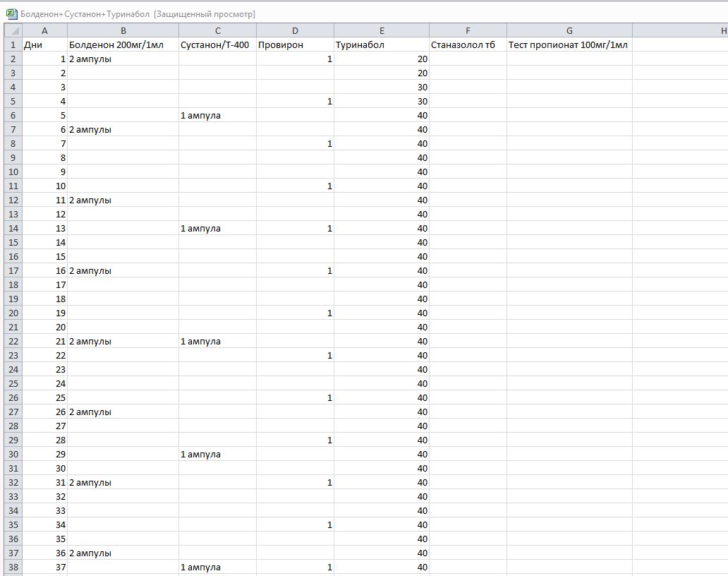Viewport: 728px width, 576px height.
Task: Click the Excel file icon in title bar
Action: 11,13
